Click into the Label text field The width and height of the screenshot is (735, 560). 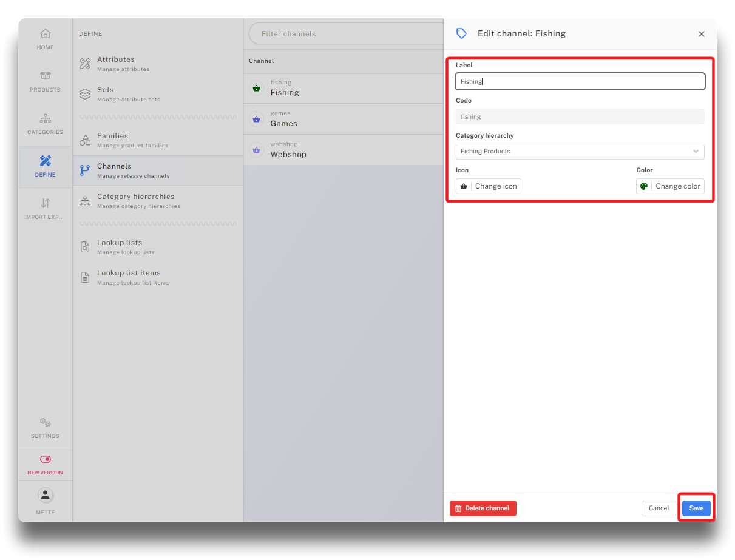(580, 81)
